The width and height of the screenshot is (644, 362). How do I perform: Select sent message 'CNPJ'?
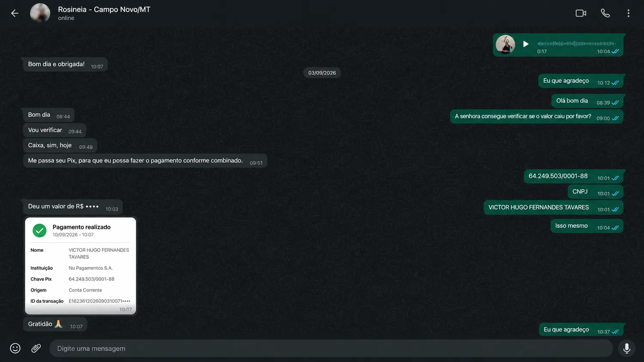point(595,192)
